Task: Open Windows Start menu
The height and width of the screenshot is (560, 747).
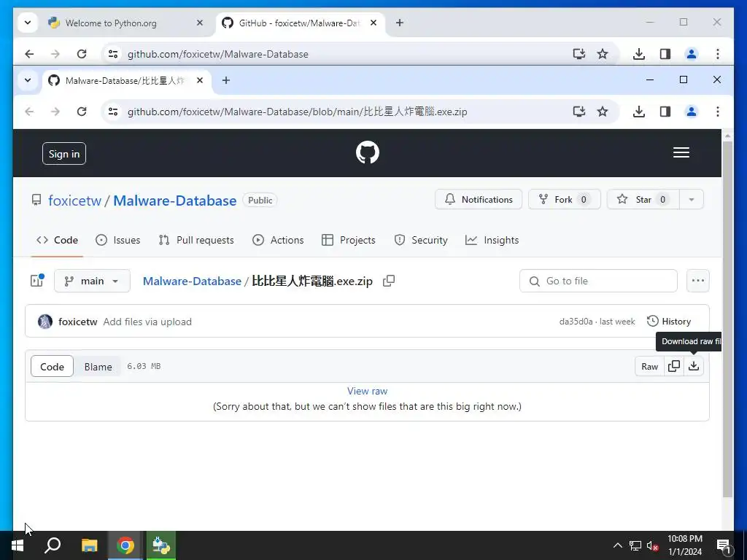Action: click(18, 545)
